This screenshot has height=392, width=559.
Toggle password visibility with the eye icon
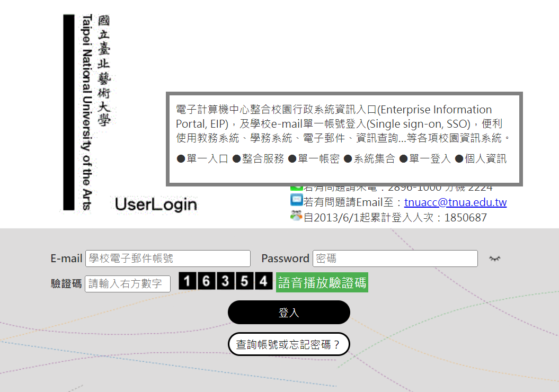point(494,259)
